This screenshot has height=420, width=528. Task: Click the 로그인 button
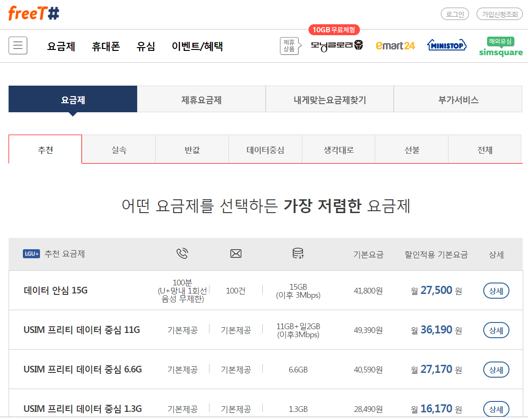tap(455, 14)
